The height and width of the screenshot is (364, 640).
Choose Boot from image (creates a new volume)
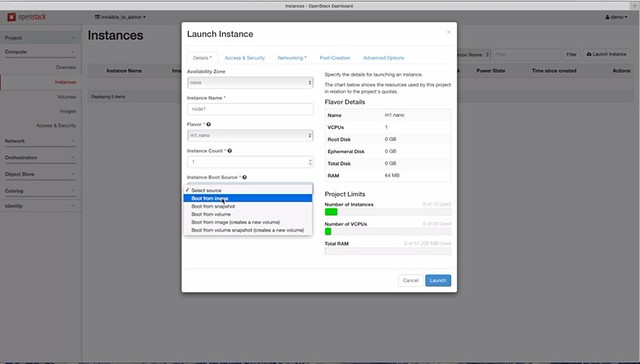(x=248, y=222)
